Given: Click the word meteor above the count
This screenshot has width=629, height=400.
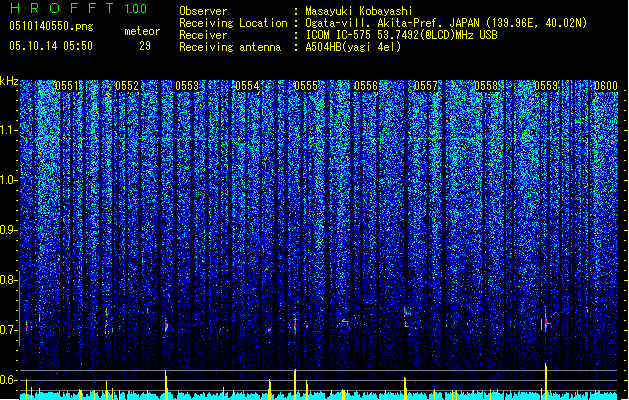Looking at the screenshot, I should click(142, 31).
